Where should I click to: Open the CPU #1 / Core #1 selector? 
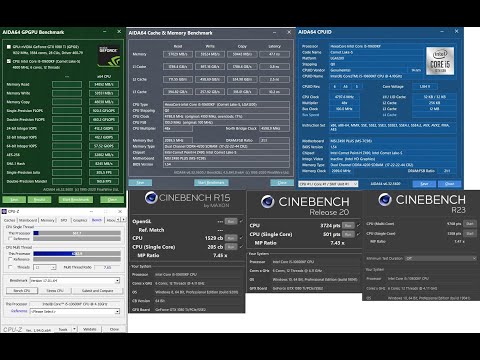328,184
